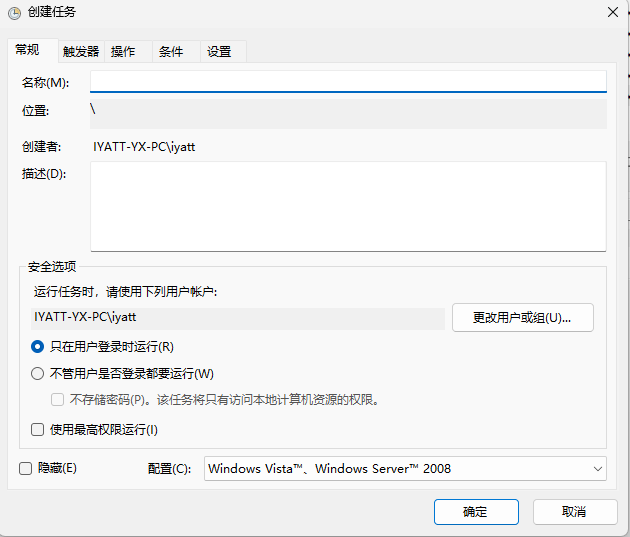The height and width of the screenshot is (537, 630).
Task: Enable 使用最高权限运行 checkbox
Action: point(38,430)
